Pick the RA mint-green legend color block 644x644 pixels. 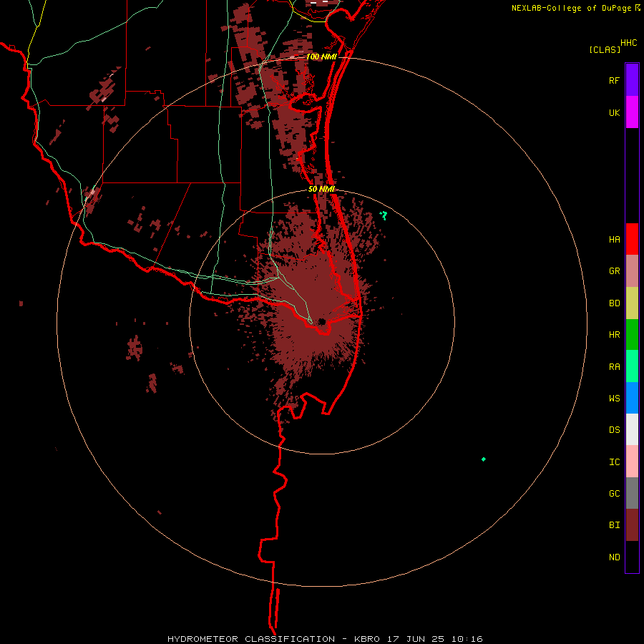pyautogui.click(x=632, y=366)
